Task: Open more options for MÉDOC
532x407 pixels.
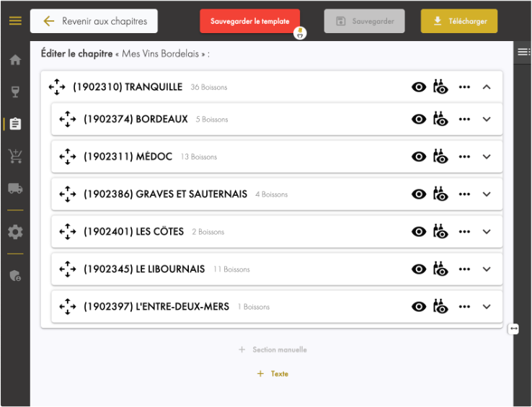Action: click(464, 157)
